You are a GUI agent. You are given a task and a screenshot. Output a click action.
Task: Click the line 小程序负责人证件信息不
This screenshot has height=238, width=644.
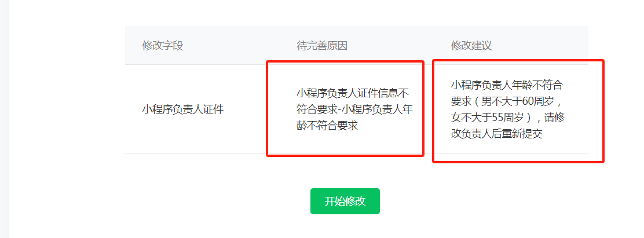coord(353,94)
